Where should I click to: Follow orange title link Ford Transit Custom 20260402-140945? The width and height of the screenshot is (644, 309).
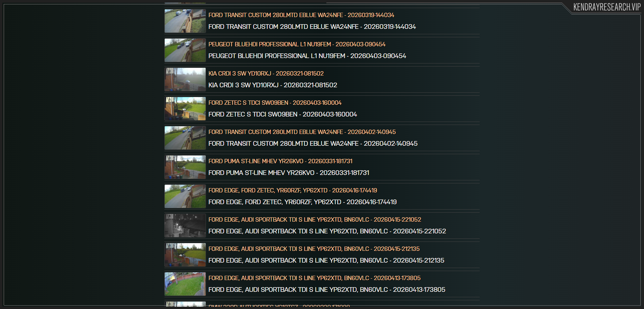pos(302,132)
